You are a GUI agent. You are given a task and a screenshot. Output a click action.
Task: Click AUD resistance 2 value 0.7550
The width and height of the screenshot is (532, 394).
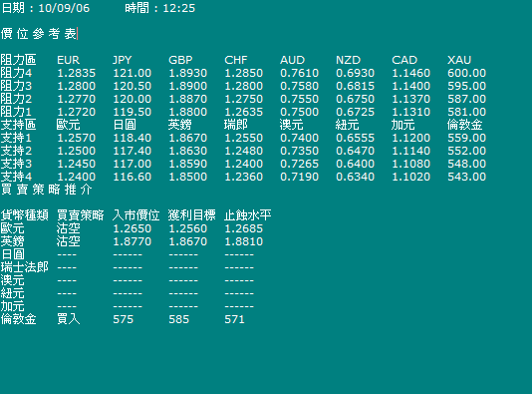(x=300, y=99)
